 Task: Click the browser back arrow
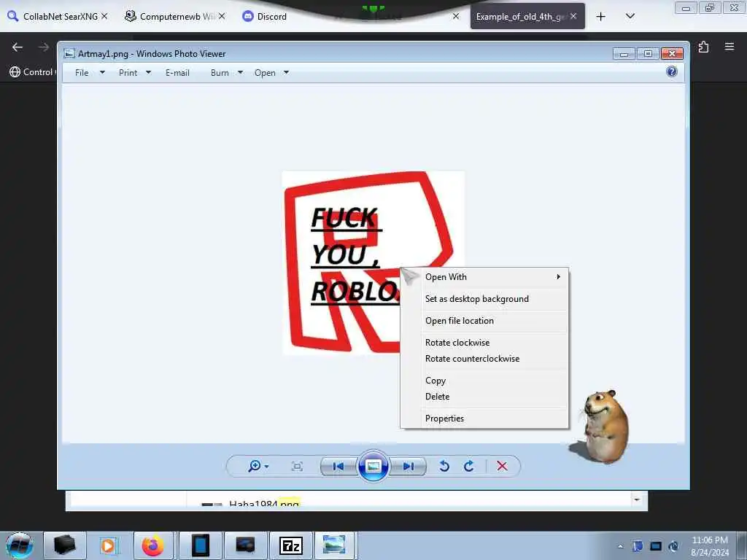coord(18,47)
